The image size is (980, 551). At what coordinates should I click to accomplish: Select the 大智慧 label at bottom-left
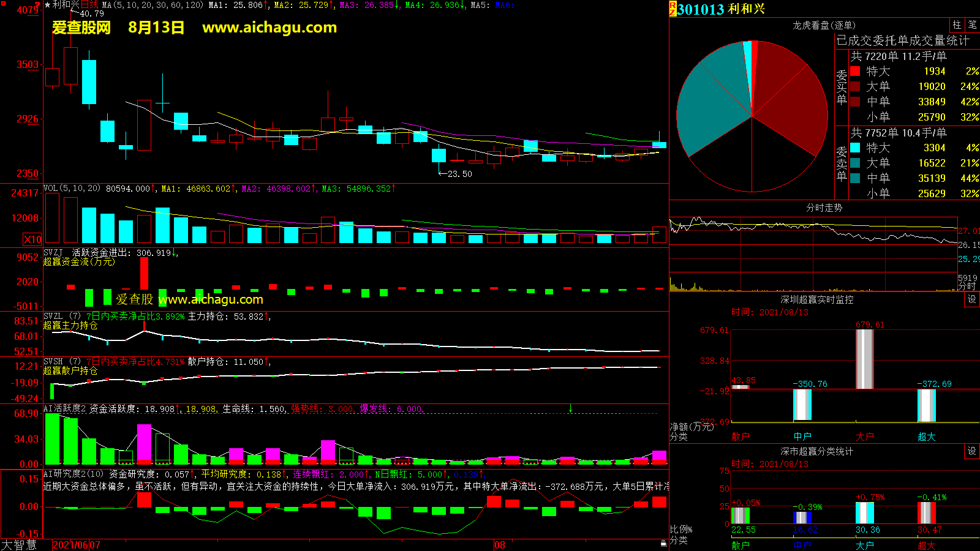point(19,544)
